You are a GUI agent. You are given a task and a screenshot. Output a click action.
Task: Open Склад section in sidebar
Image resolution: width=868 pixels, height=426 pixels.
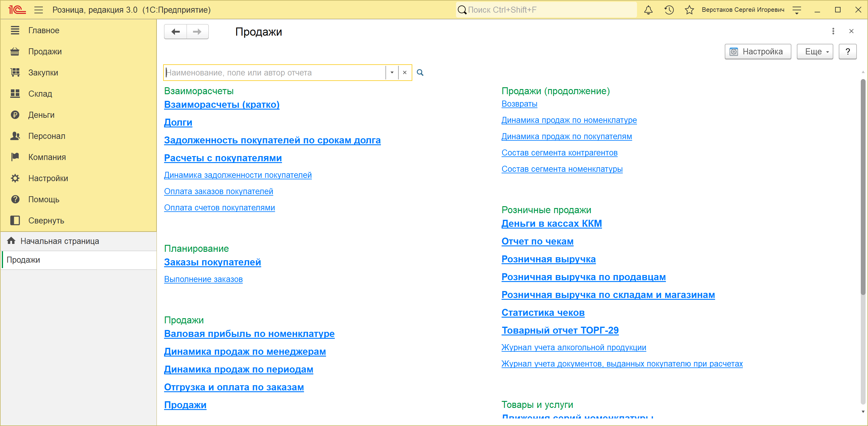[40, 94]
